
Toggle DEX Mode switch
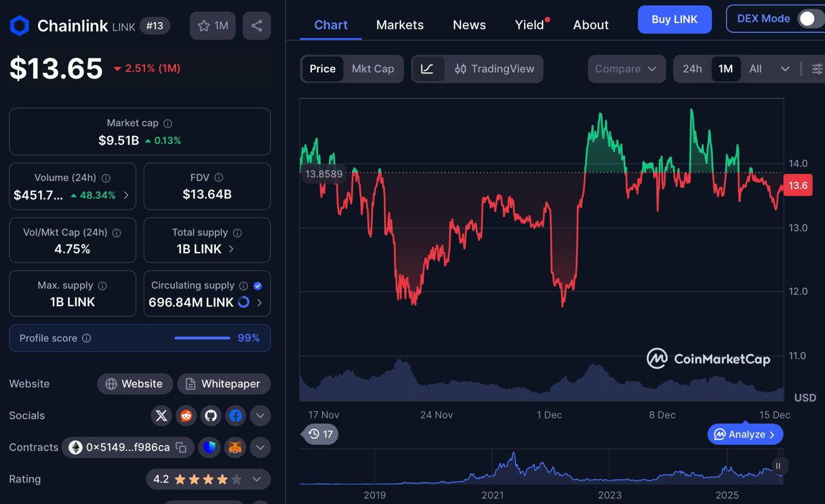[808, 19]
